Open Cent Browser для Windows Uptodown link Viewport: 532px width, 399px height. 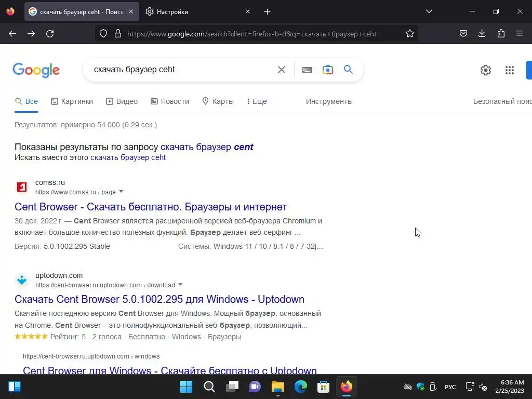click(170, 370)
